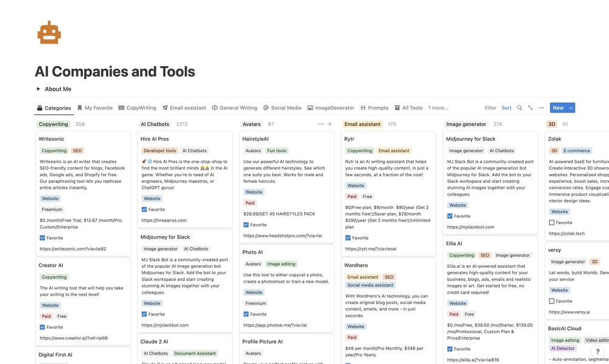Click the expand full-page arrows icon

pos(530,108)
